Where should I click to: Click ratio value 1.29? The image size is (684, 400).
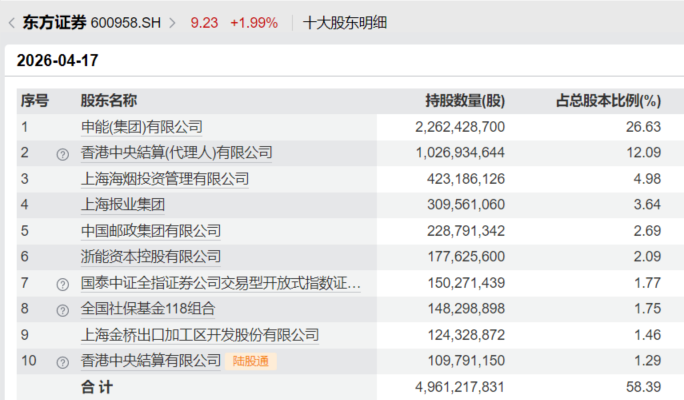pyautogui.click(x=648, y=361)
